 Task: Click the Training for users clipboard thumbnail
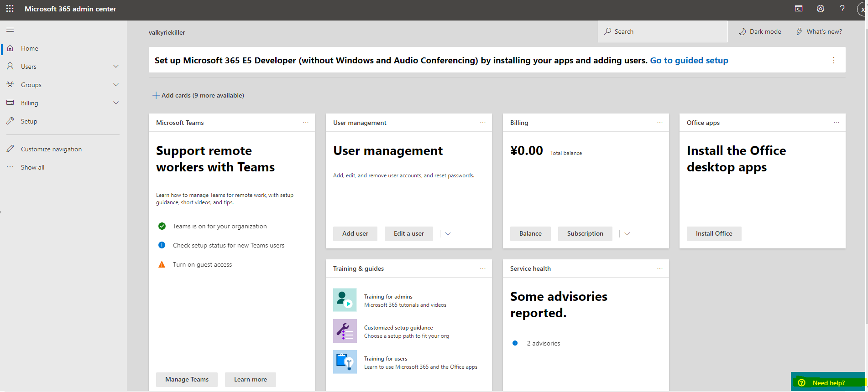pos(345,362)
